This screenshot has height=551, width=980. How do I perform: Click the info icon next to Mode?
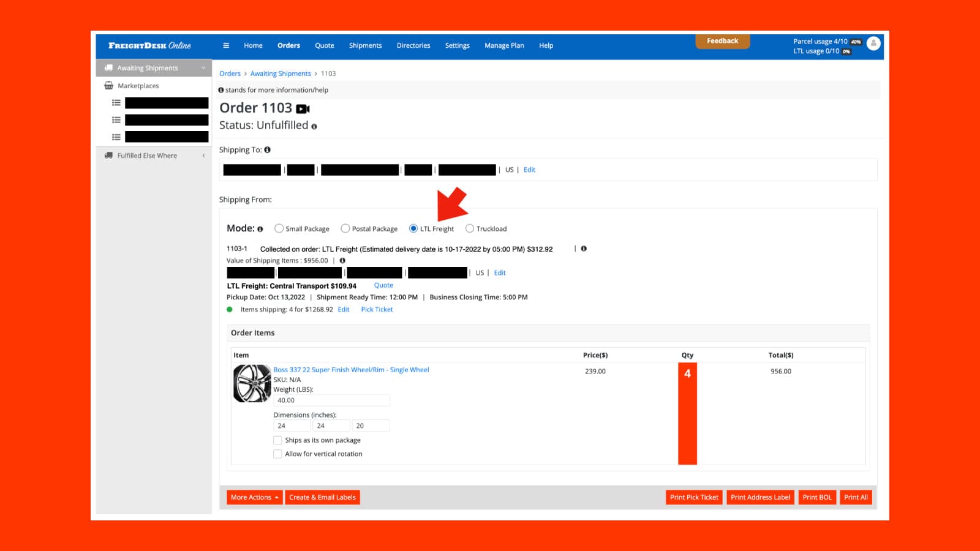pyautogui.click(x=260, y=229)
